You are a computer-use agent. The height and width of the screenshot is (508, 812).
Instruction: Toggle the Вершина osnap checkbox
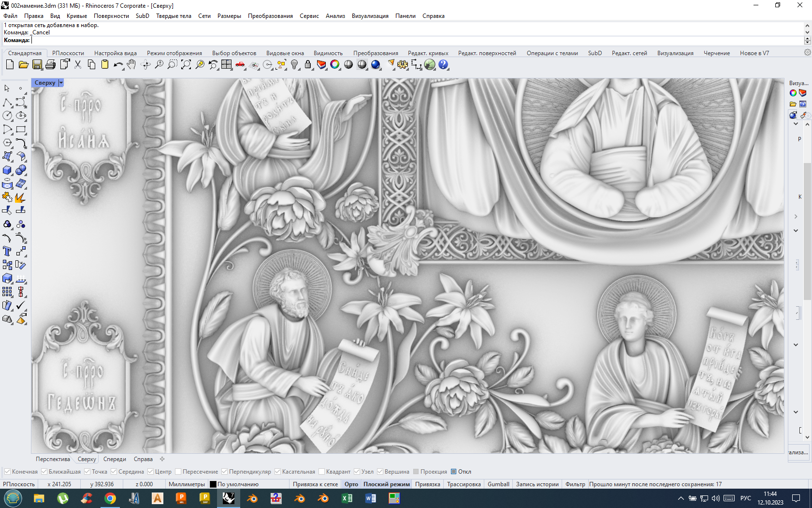coord(380,472)
